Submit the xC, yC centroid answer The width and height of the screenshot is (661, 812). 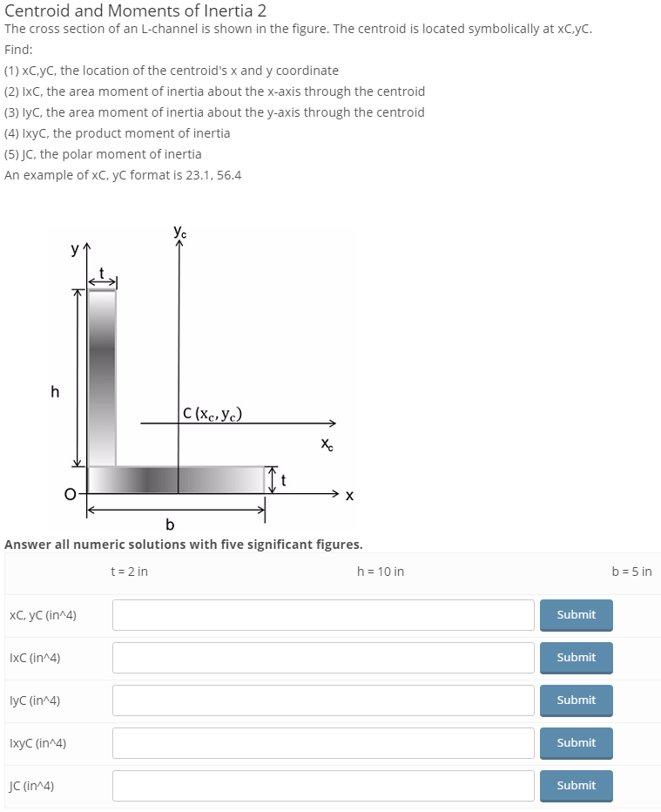click(576, 615)
